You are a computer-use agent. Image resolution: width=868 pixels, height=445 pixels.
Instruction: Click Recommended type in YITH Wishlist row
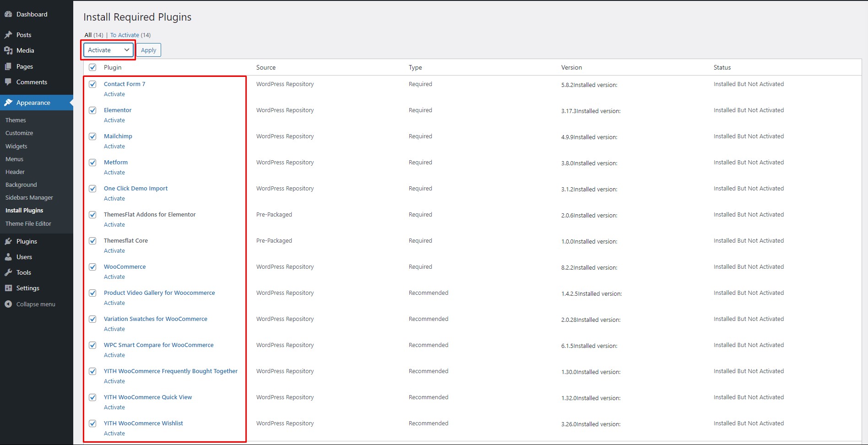(429, 423)
